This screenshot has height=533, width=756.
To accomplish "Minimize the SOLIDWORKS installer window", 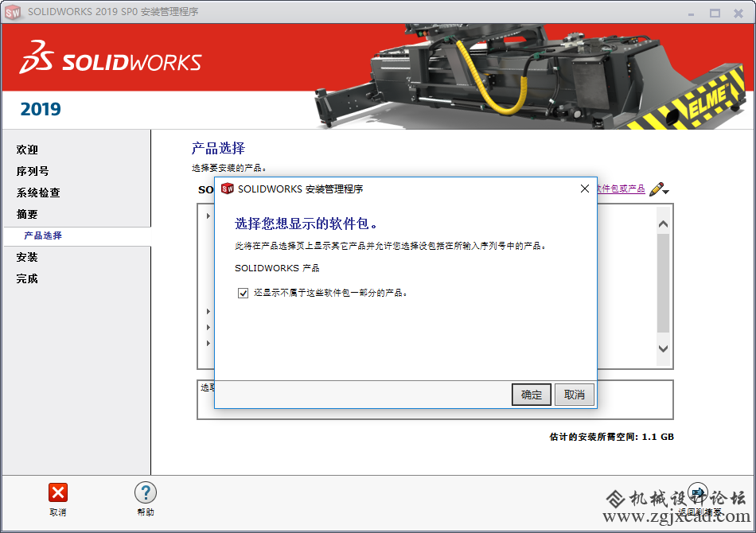I will (691, 14).
